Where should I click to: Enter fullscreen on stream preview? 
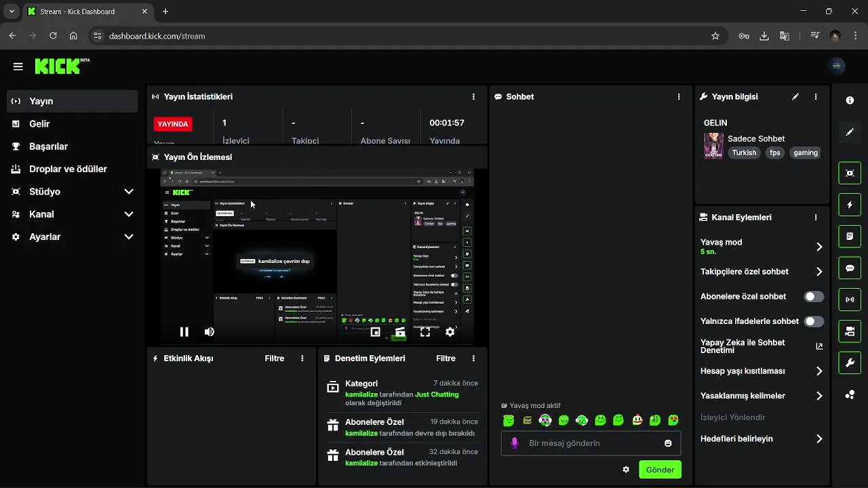click(425, 332)
